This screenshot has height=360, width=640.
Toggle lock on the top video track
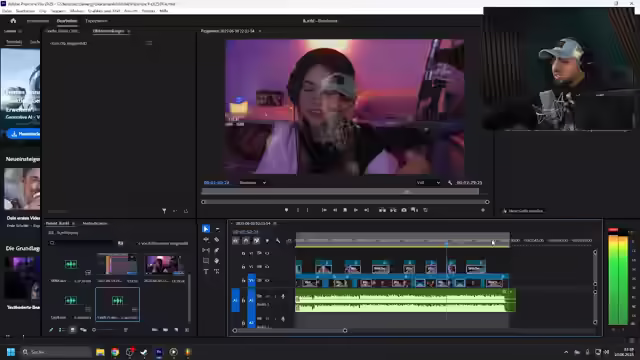(243, 253)
